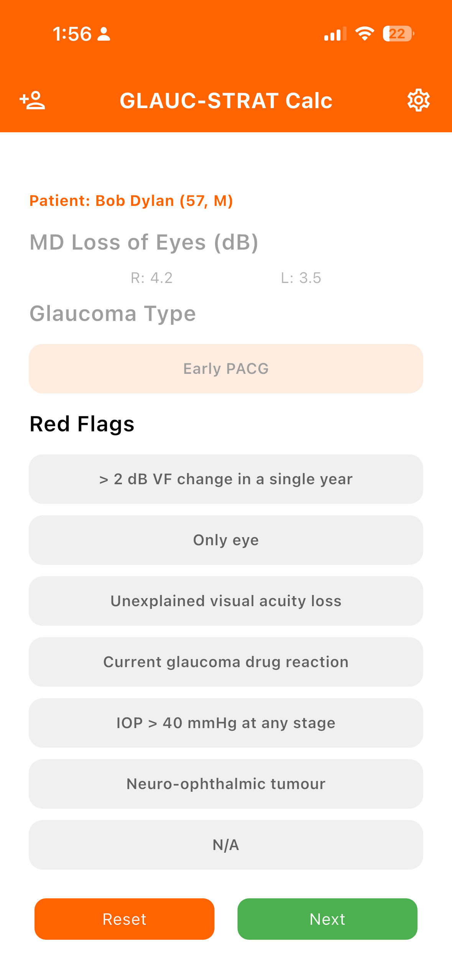Select 'Current glaucoma drug reaction' flag
Viewport: 452px width, 980px height.
[x=226, y=662]
